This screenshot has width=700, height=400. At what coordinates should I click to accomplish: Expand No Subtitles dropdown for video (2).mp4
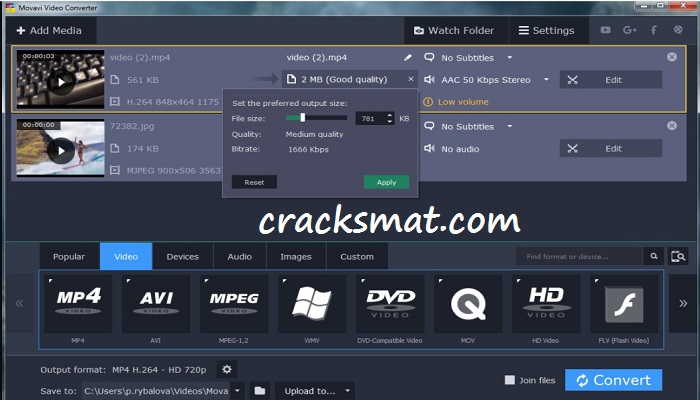point(510,58)
